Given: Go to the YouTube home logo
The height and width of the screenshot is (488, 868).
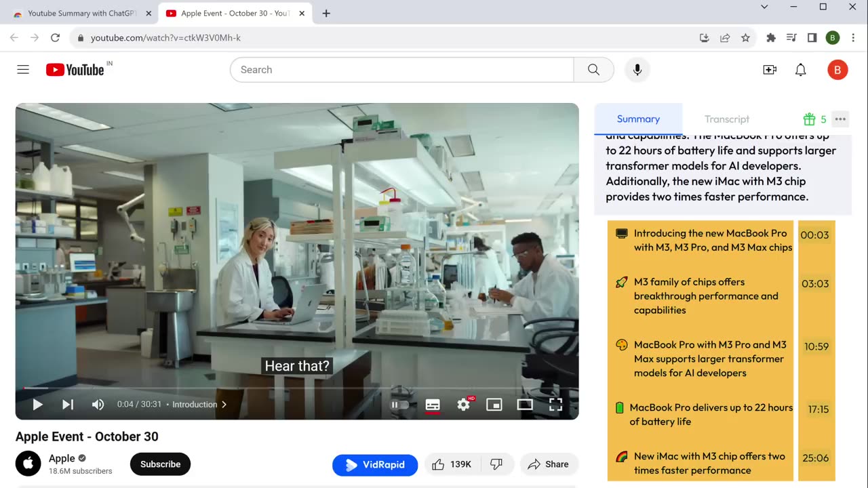Looking at the screenshot, I should click(x=75, y=70).
